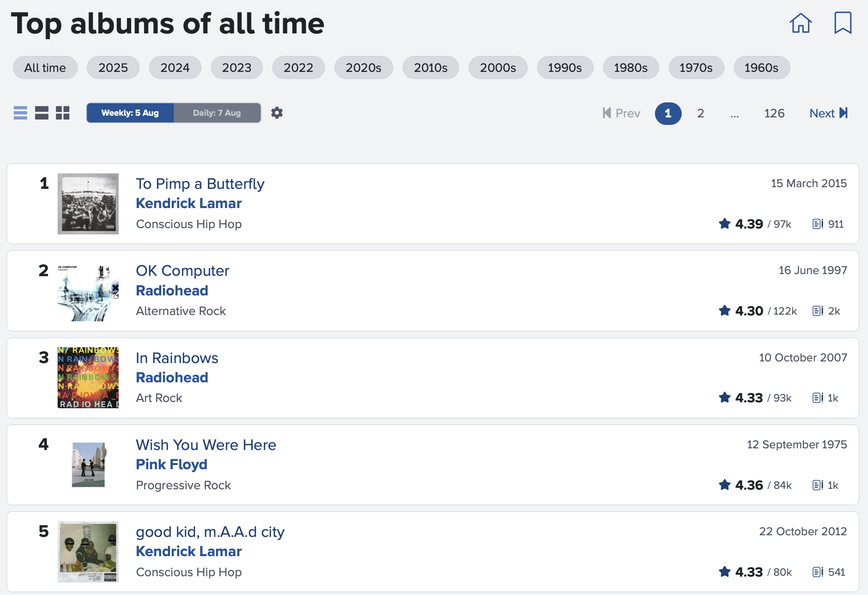Go to page 2 of results
This screenshot has width=868, height=595.
700,113
